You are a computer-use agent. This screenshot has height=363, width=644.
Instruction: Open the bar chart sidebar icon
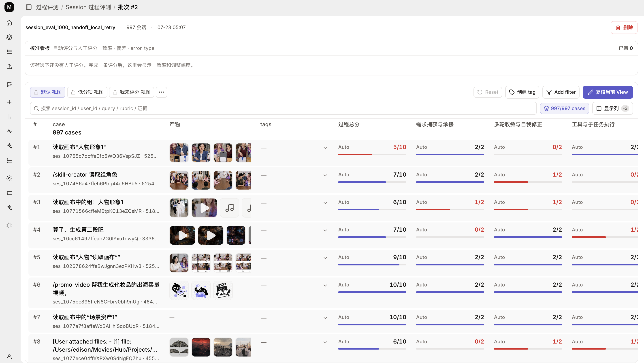9,117
